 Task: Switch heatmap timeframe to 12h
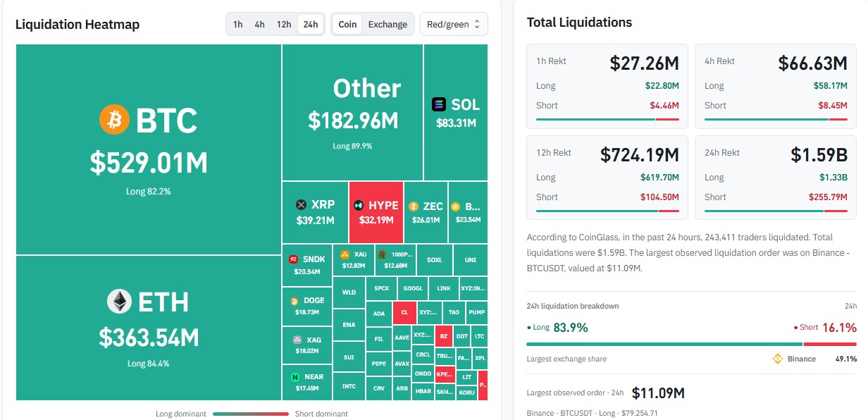tap(284, 24)
